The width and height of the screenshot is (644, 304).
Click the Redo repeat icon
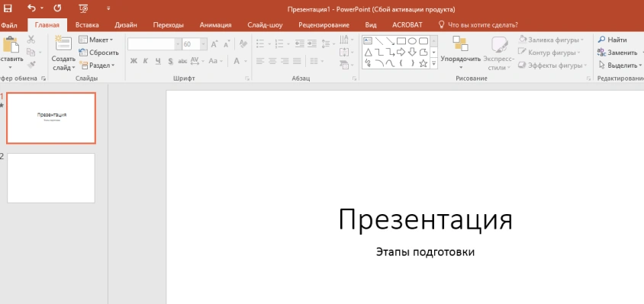point(57,8)
